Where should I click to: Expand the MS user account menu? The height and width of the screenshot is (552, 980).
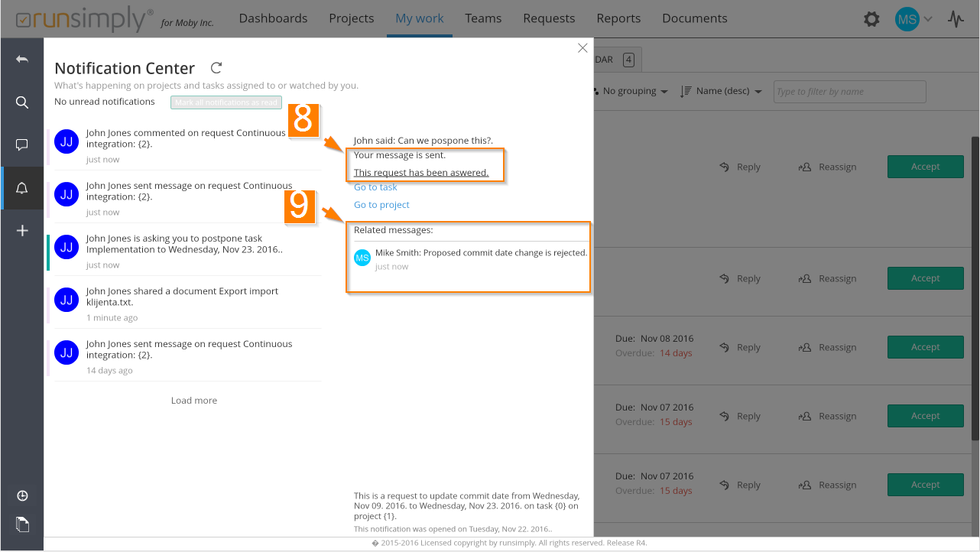914,19
